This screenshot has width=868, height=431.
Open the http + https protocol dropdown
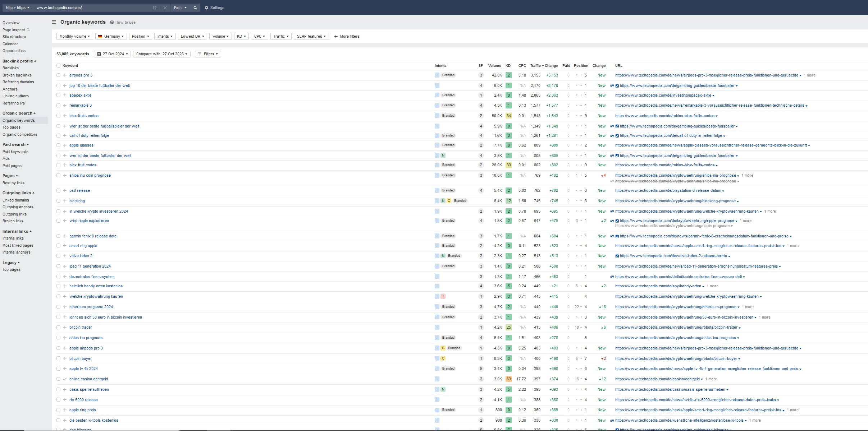[18, 8]
